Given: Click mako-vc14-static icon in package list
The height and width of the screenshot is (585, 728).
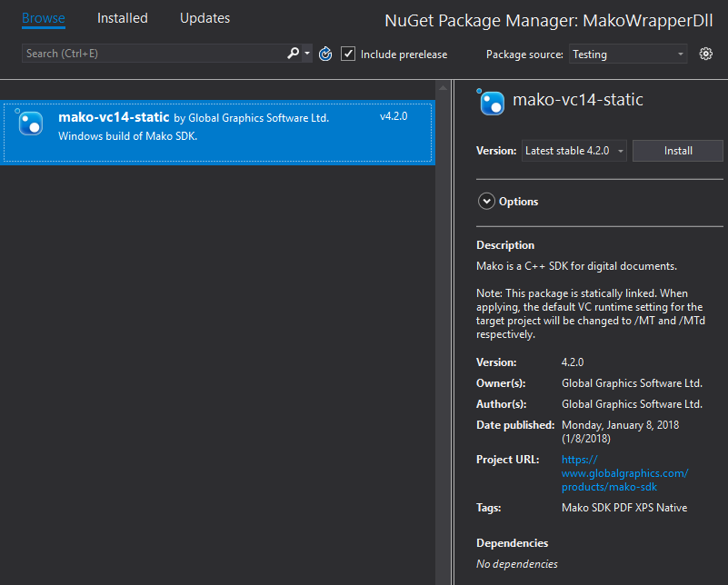Looking at the screenshot, I should [31, 124].
